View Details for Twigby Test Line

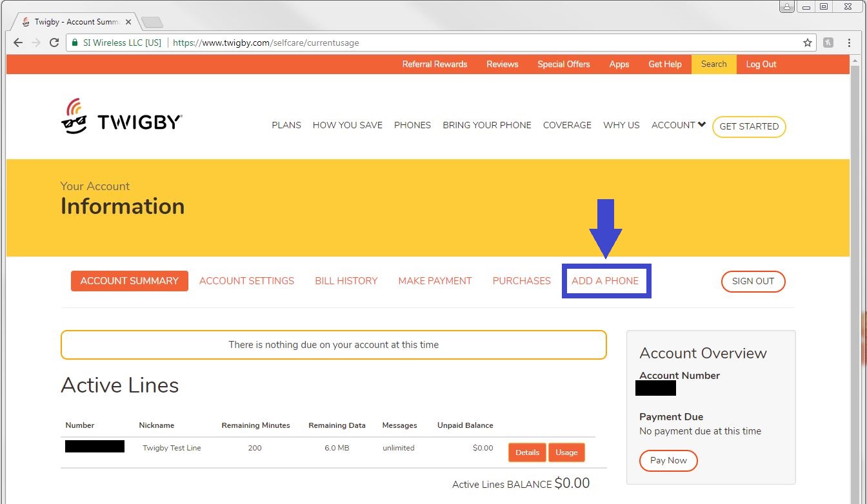click(527, 452)
